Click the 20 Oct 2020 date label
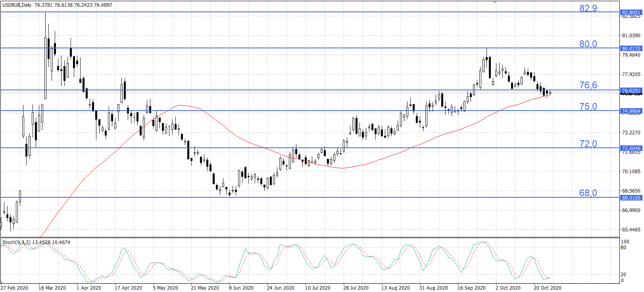 [x=548, y=288]
